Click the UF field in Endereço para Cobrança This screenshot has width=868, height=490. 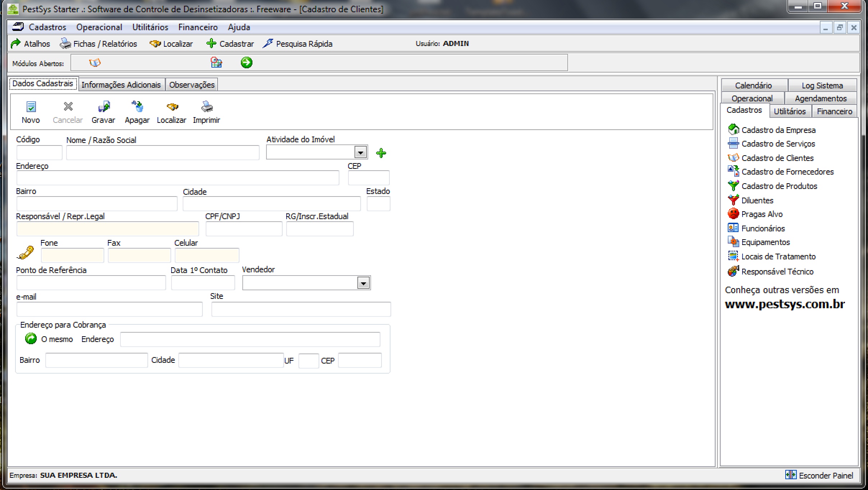coord(309,360)
